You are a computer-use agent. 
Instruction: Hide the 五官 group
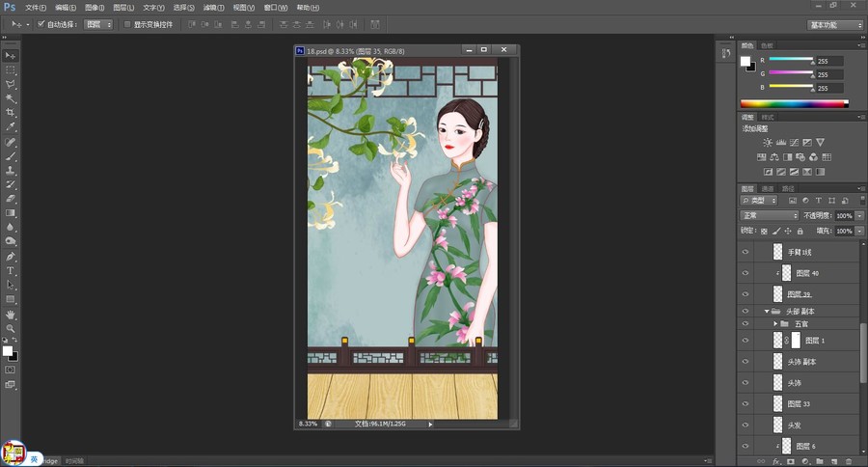(x=746, y=323)
